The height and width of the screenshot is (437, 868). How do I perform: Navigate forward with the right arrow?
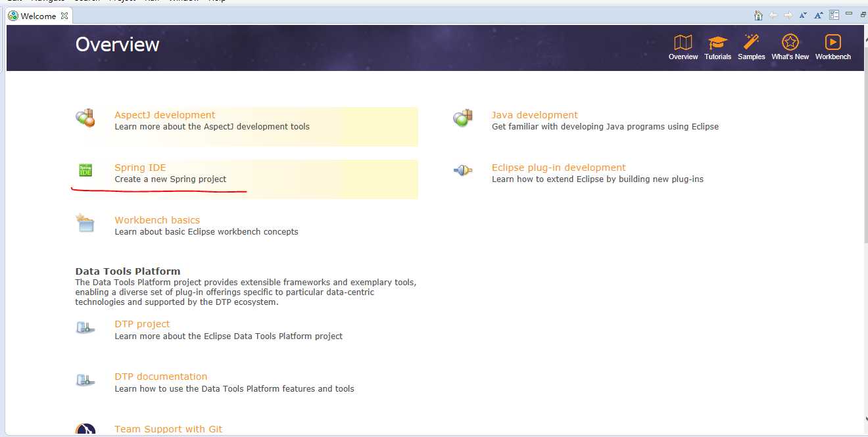tap(788, 15)
